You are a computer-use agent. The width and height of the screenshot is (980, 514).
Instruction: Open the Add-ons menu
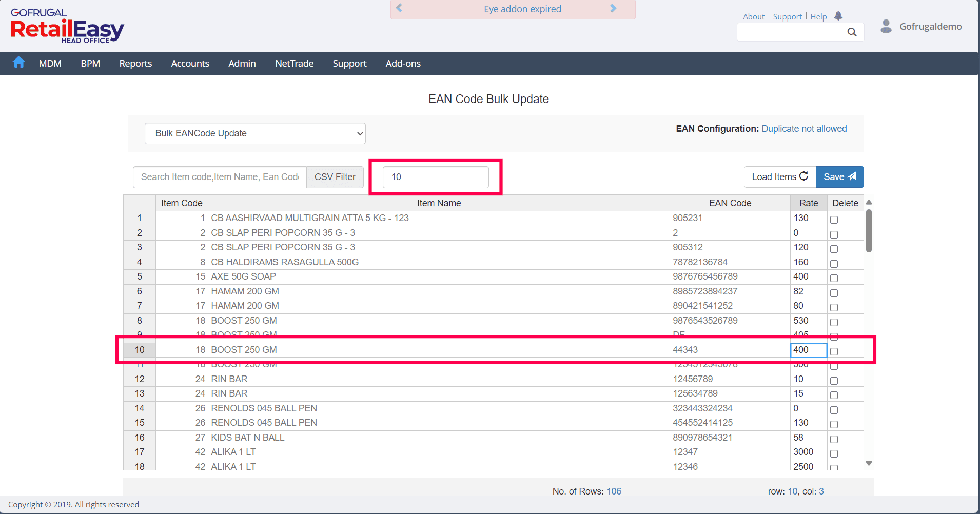coord(403,64)
